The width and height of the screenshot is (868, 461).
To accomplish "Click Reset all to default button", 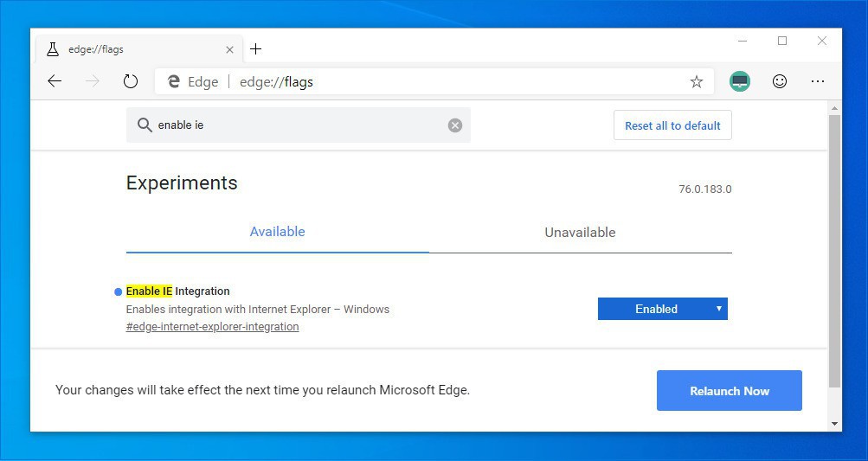I will pos(672,125).
